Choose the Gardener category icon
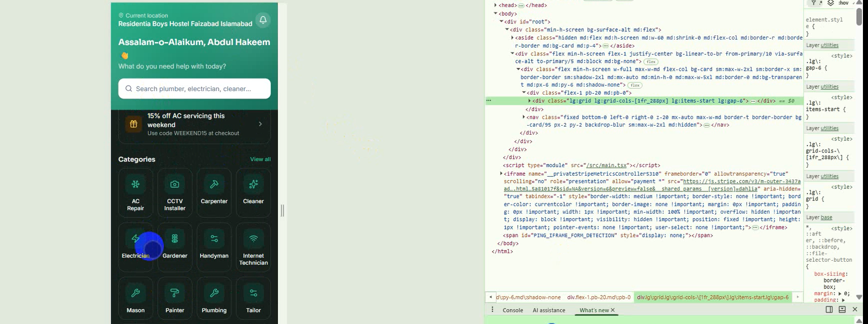 pyautogui.click(x=175, y=238)
